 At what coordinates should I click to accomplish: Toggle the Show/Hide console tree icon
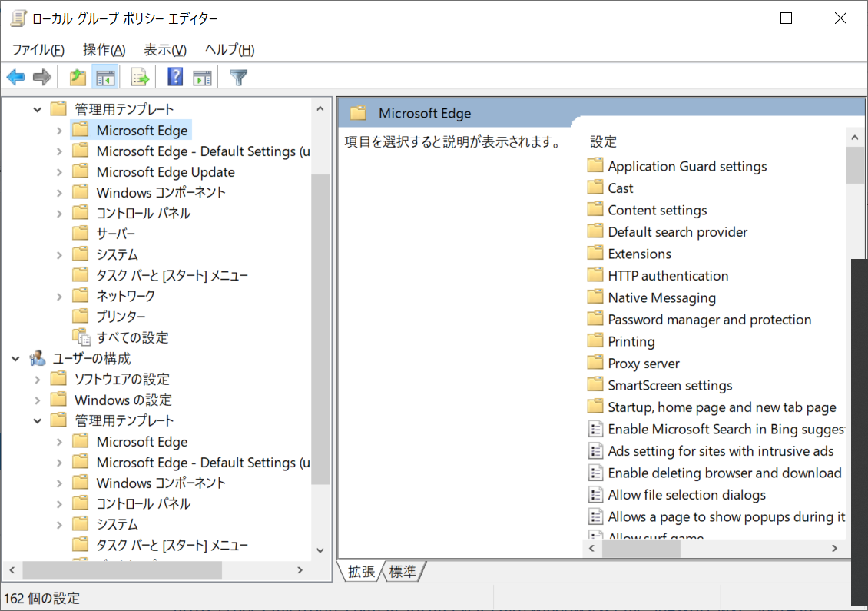(105, 77)
